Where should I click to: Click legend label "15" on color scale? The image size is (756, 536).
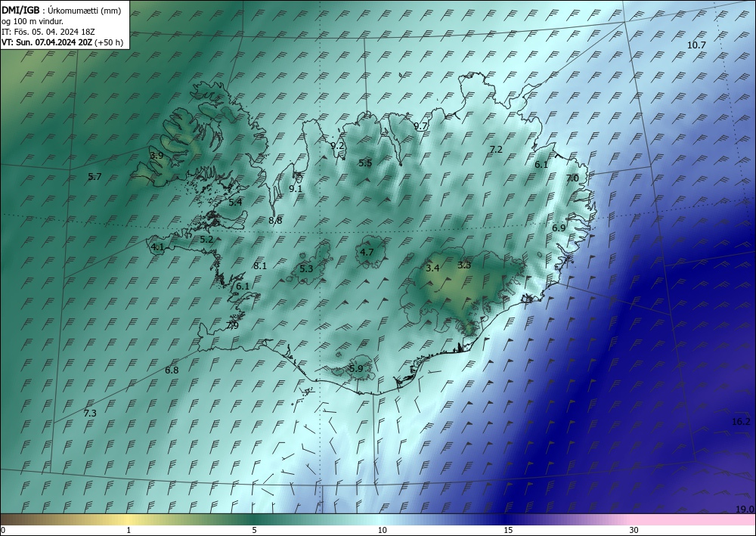(x=508, y=531)
